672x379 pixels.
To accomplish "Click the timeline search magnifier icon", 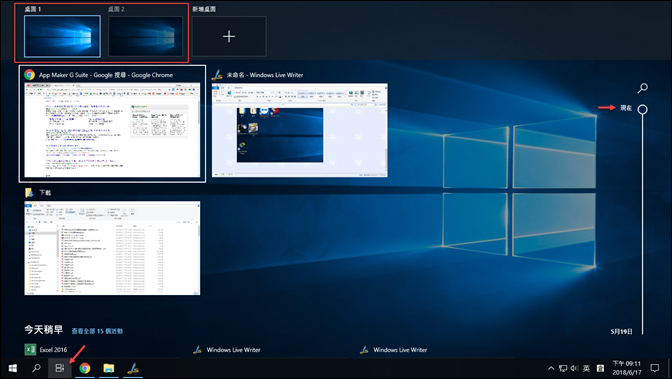I will [x=642, y=88].
